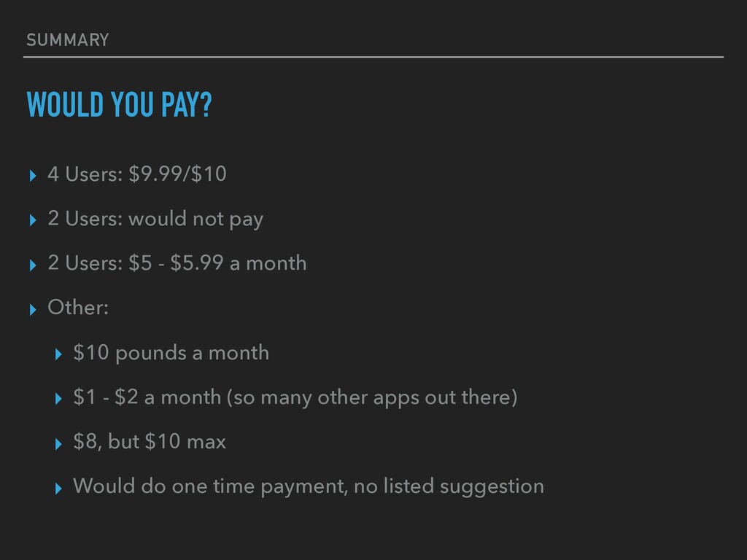Click the '$1 - $2 a month' text

coord(147,397)
